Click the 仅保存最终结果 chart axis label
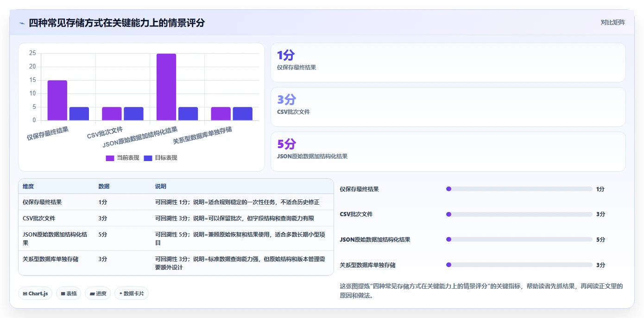644x318 pixels. click(x=48, y=133)
